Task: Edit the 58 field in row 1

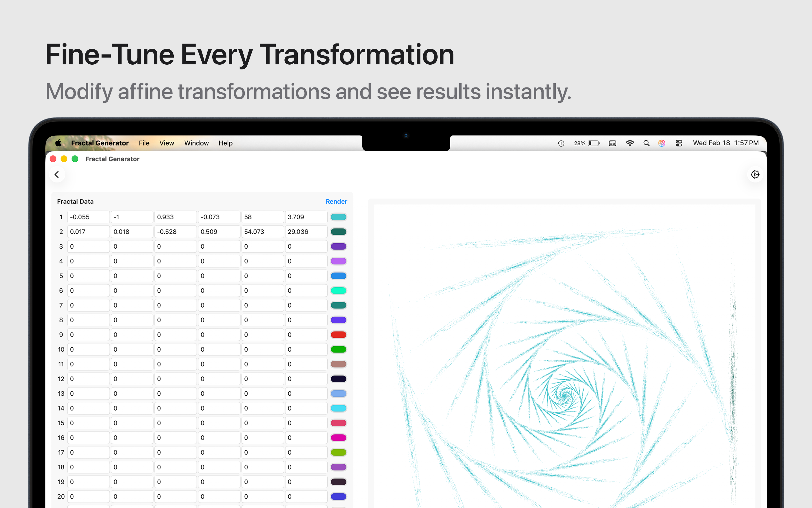Action: 263,217
